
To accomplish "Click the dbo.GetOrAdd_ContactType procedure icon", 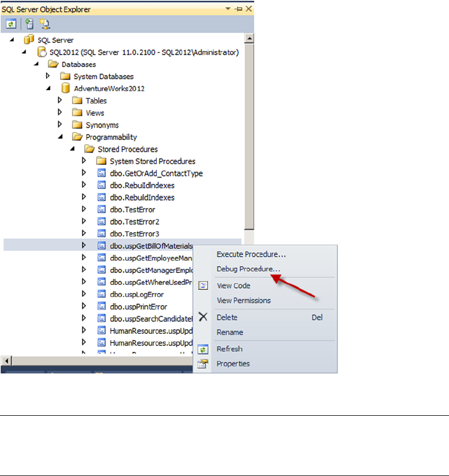I will (x=101, y=173).
